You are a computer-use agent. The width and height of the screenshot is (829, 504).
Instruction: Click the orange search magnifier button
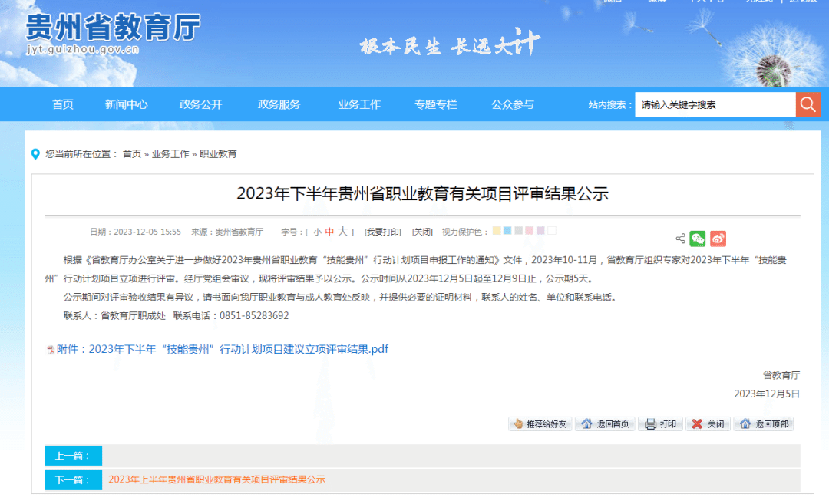(808, 104)
